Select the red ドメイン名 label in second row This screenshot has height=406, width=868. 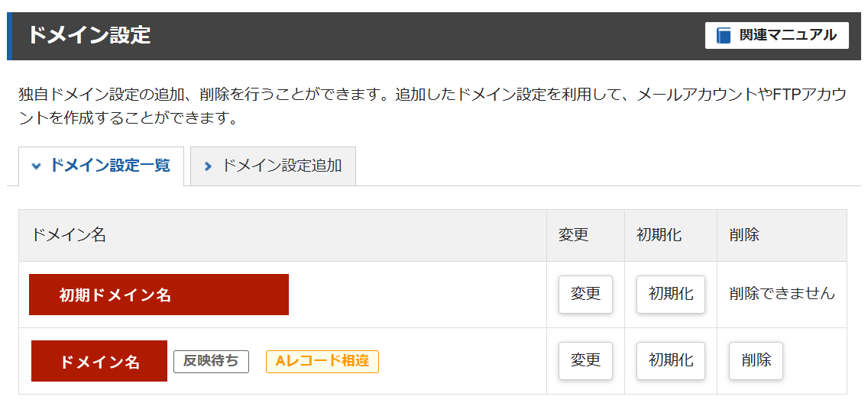(x=99, y=361)
